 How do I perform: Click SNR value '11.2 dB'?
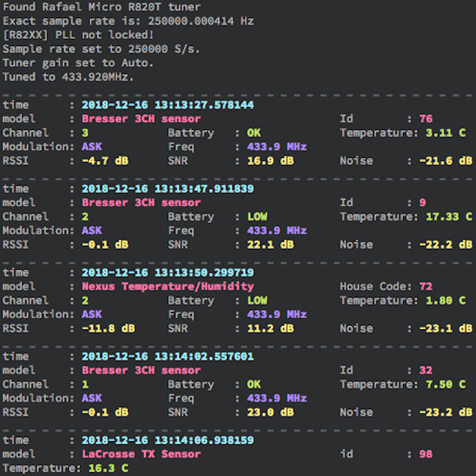pos(271,328)
